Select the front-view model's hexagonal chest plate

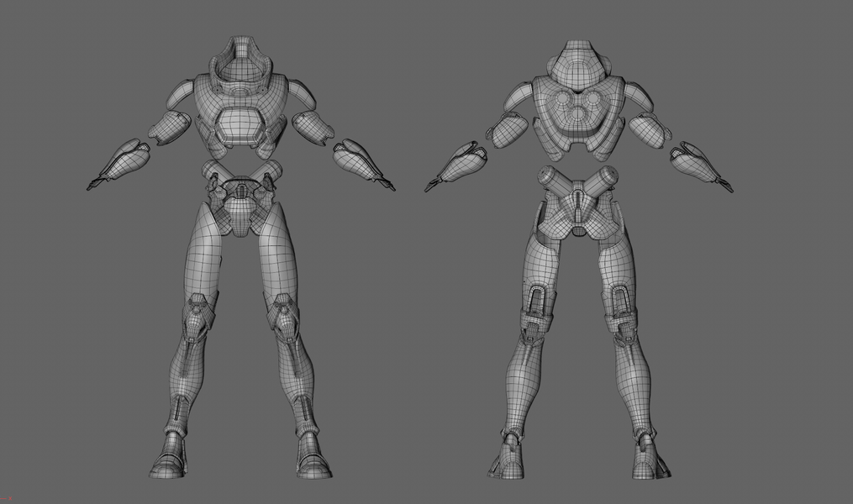[240, 126]
